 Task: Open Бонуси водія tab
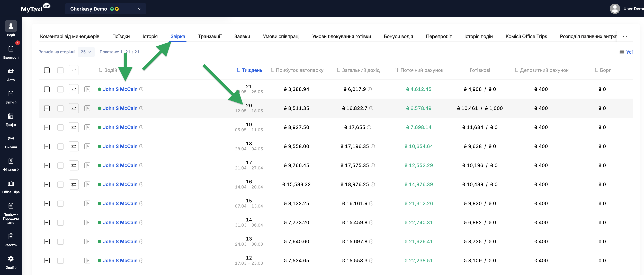click(x=398, y=36)
